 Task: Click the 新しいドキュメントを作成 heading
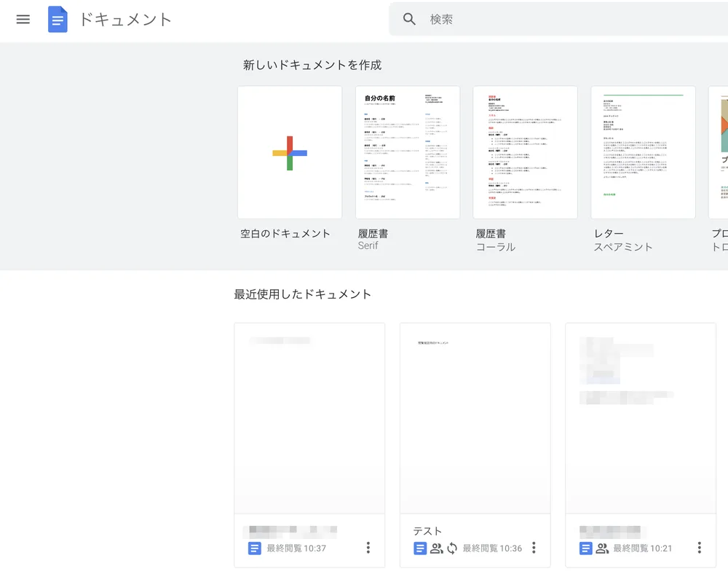[312, 65]
